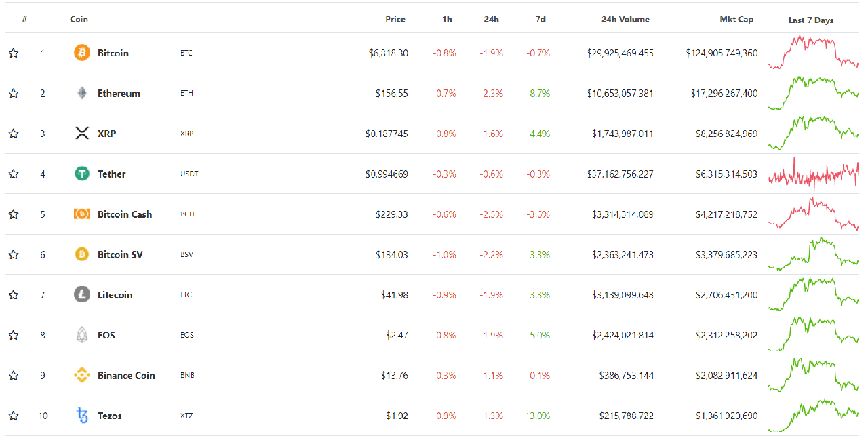868x438 pixels.
Task: Click Tezos 7d change 13.0%
Action: [537, 416]
